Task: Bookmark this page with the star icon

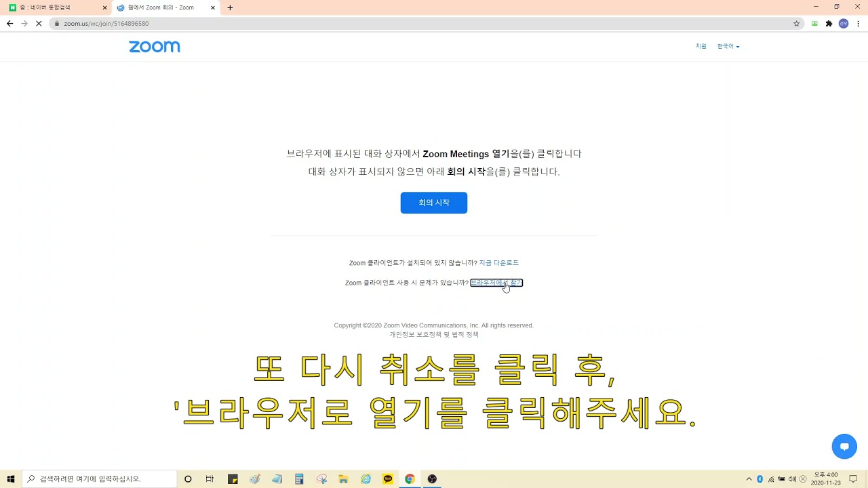Action: tap(797, 23)
